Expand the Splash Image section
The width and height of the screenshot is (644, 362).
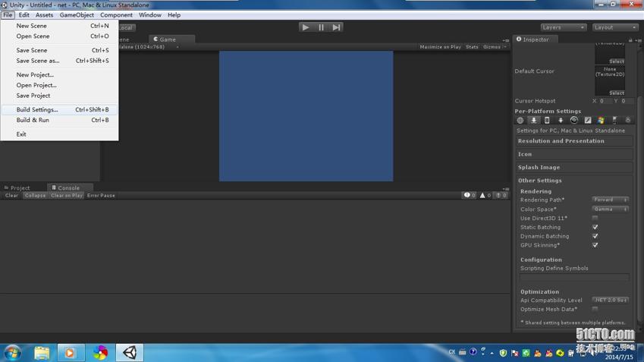pos(574,167)
